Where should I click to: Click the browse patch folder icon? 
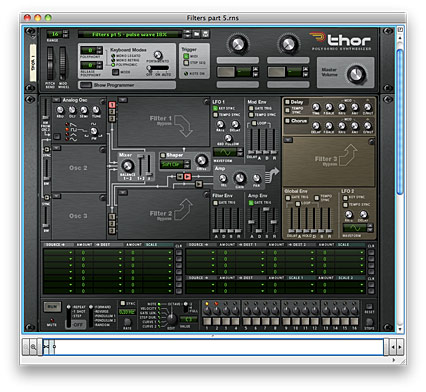pyautogui.click(x=197, y=34)
